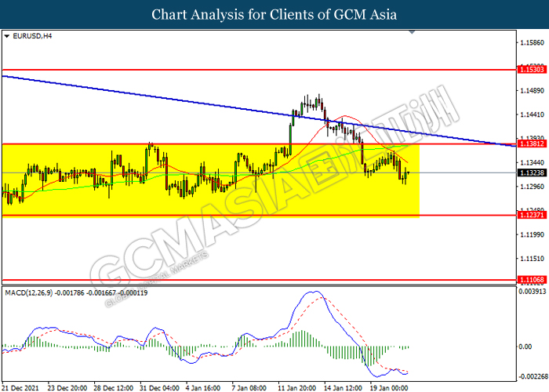
Task: Select the 1.13440 price axis value
Action: click(533, 162)
